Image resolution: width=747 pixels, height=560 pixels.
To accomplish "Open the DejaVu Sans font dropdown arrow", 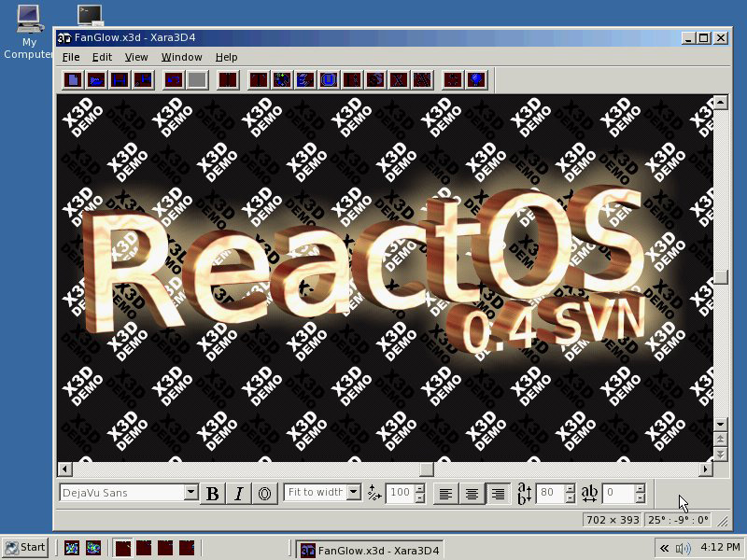I will click(x=191, y=492).
